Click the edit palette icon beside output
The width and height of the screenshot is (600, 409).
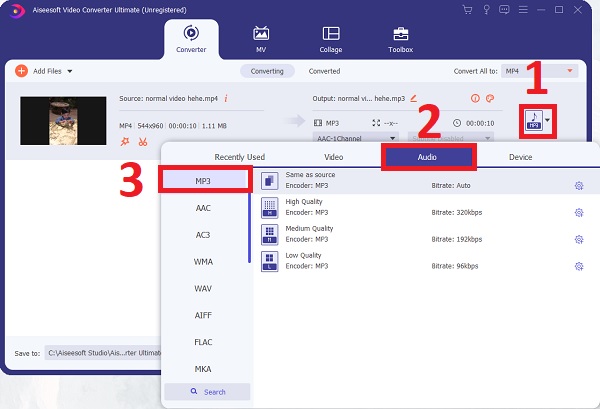pos(490,99)
